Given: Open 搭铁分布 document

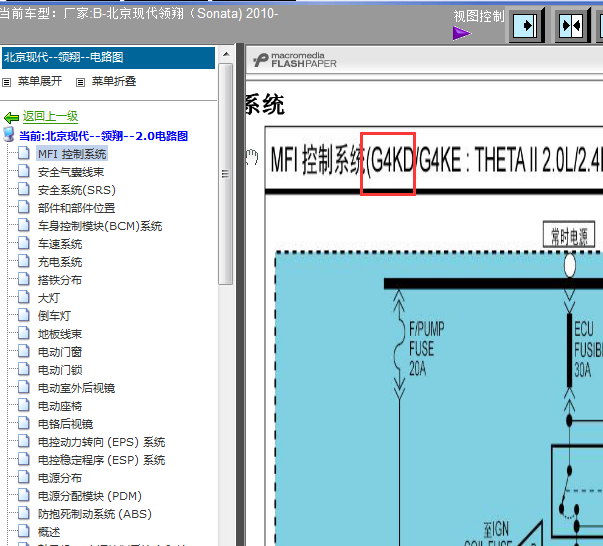Looking at the screenshot, I should [x=60, y=280].
